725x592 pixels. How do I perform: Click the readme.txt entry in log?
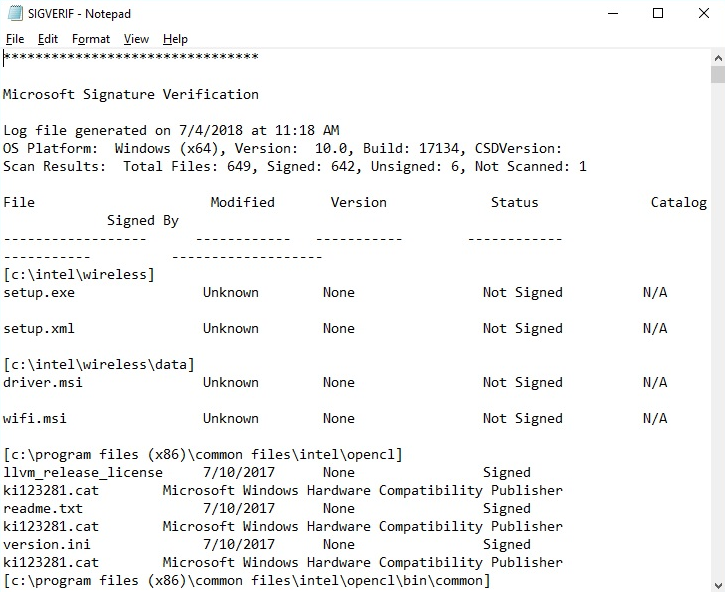tap(43, 509)
